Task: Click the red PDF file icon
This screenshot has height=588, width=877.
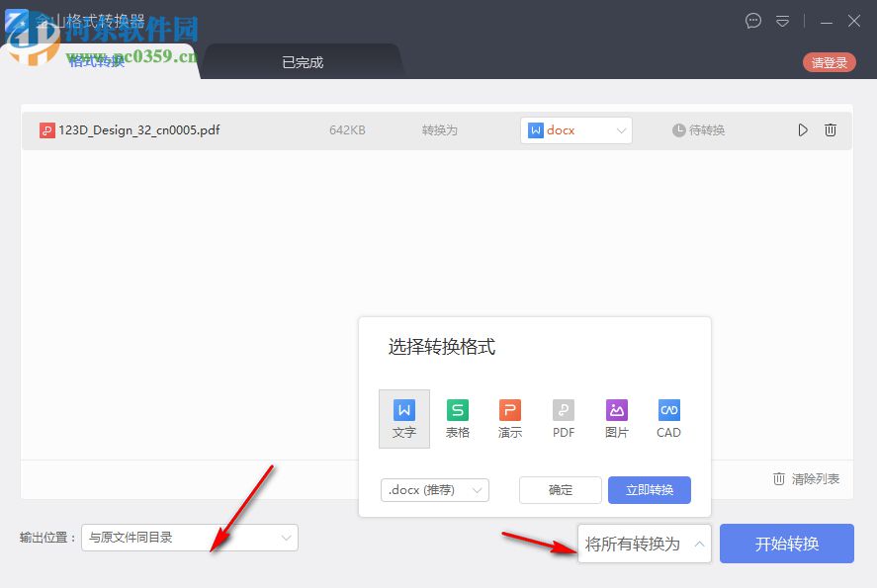Action: point(47,130)
